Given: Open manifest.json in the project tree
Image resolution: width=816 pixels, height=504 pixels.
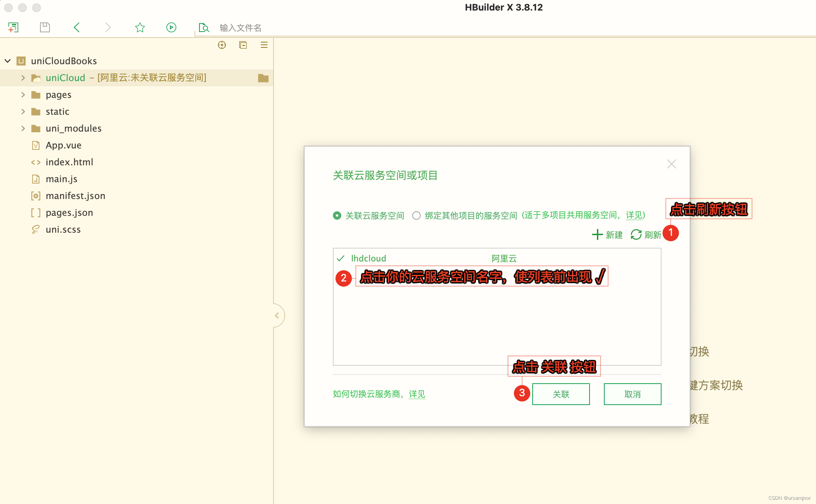Looking at the screenshot, I should 75,196.
